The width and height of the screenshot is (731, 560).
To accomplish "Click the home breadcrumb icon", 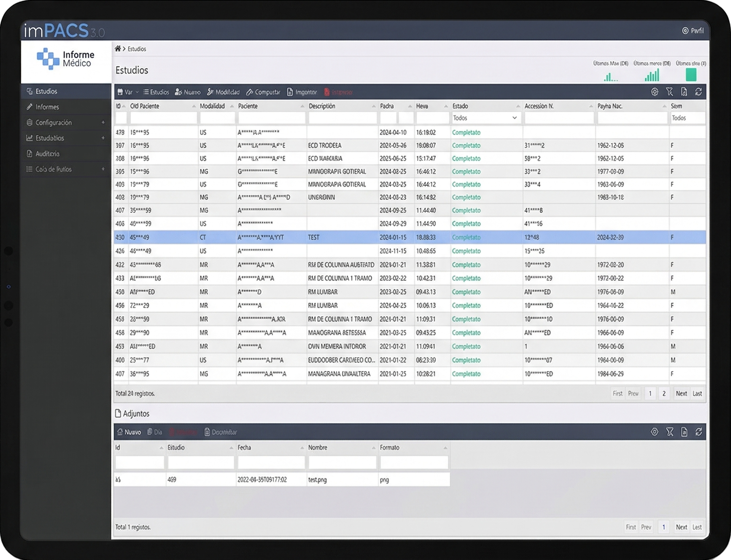I will [x=118, y=48].
